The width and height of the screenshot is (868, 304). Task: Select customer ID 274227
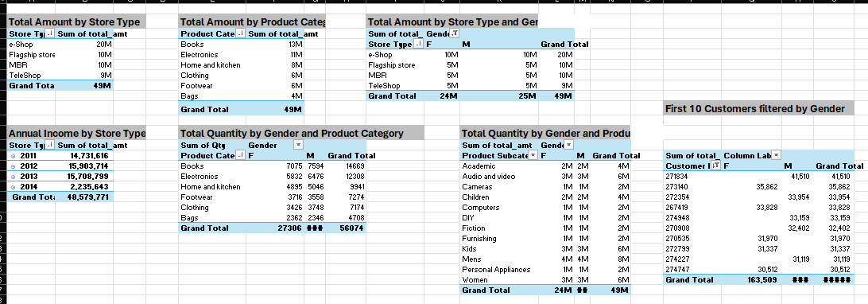[x=692, y=259]
